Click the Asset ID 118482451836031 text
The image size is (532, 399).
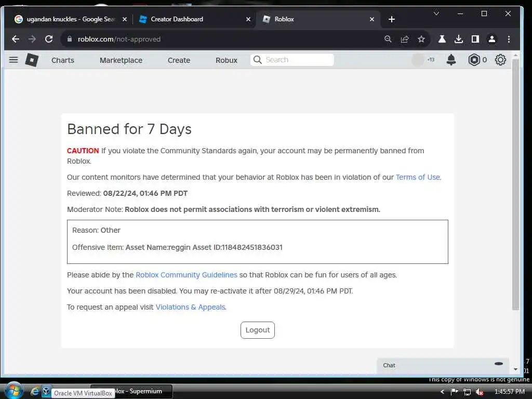point(237,247)
